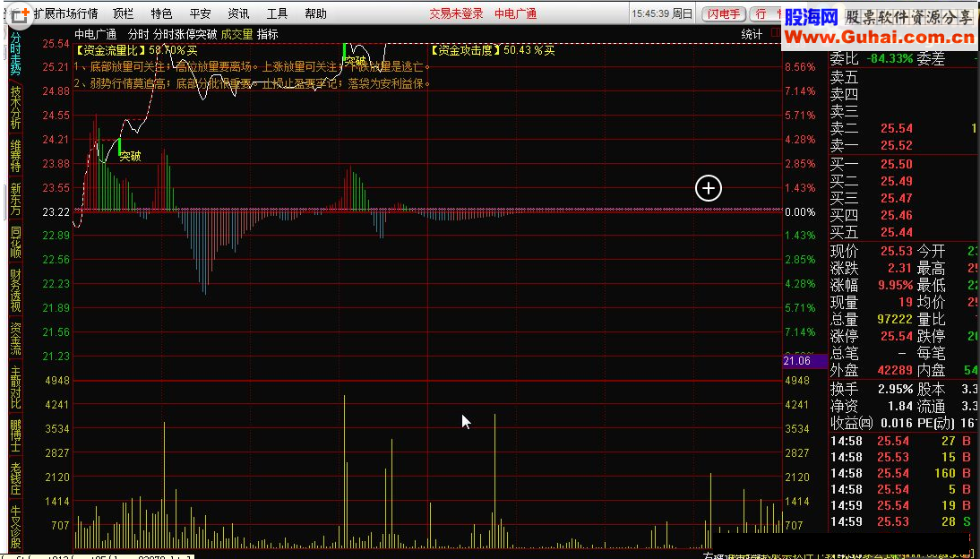
Task: Select the 主散对比 side tab
Action: (15, 388)
